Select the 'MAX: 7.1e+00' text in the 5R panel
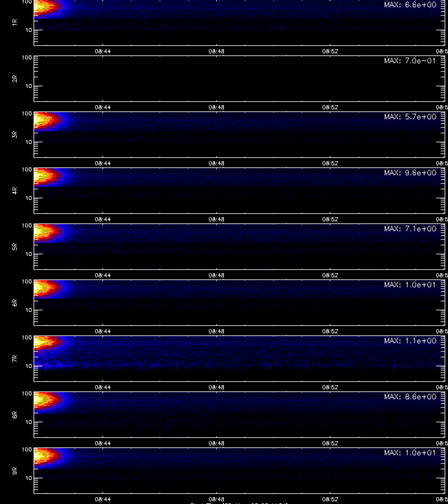 coord(410,228)
